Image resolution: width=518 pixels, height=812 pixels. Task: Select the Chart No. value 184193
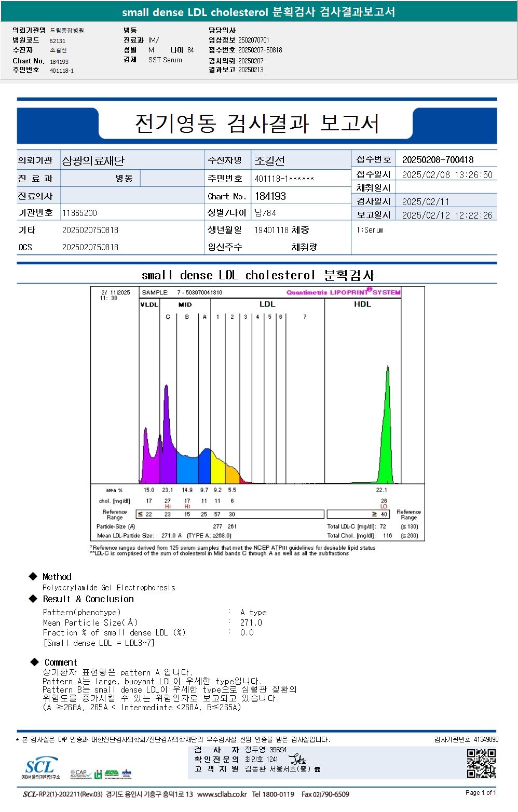[x=270, y=196]
